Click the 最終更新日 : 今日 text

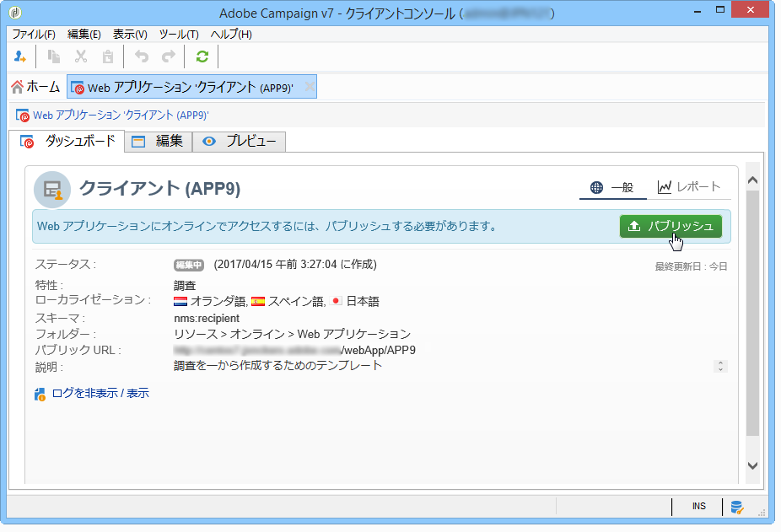[x=691, y=267]
